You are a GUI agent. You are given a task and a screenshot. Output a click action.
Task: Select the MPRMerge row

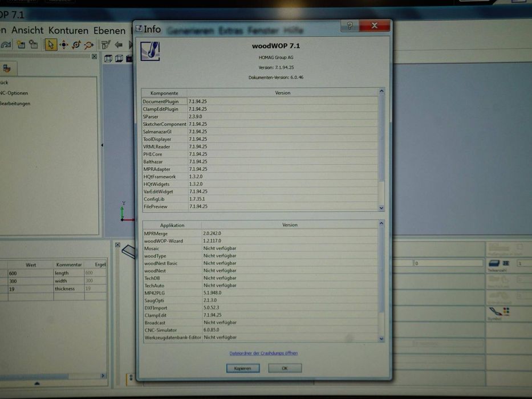(x=261, y=234)
